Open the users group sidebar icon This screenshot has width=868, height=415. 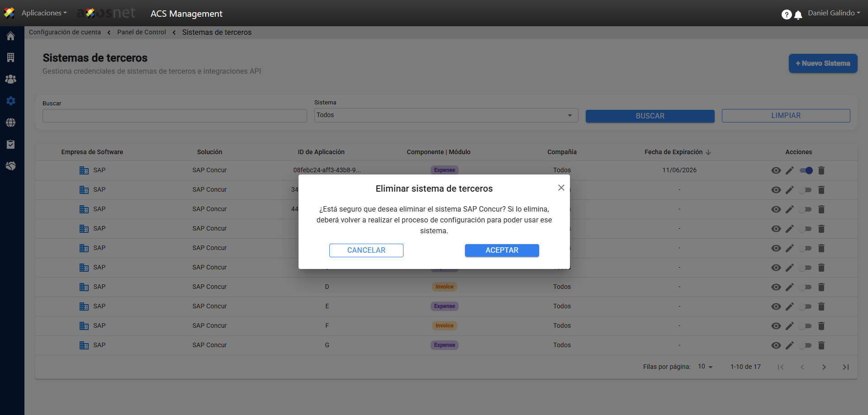tap(11, 79)
